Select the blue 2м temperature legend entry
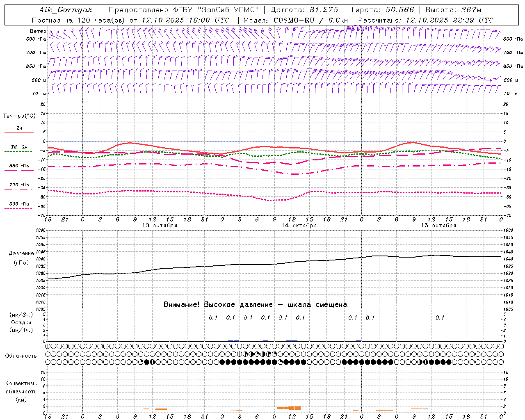Screen dimensions: 525x420 point(19,130)
